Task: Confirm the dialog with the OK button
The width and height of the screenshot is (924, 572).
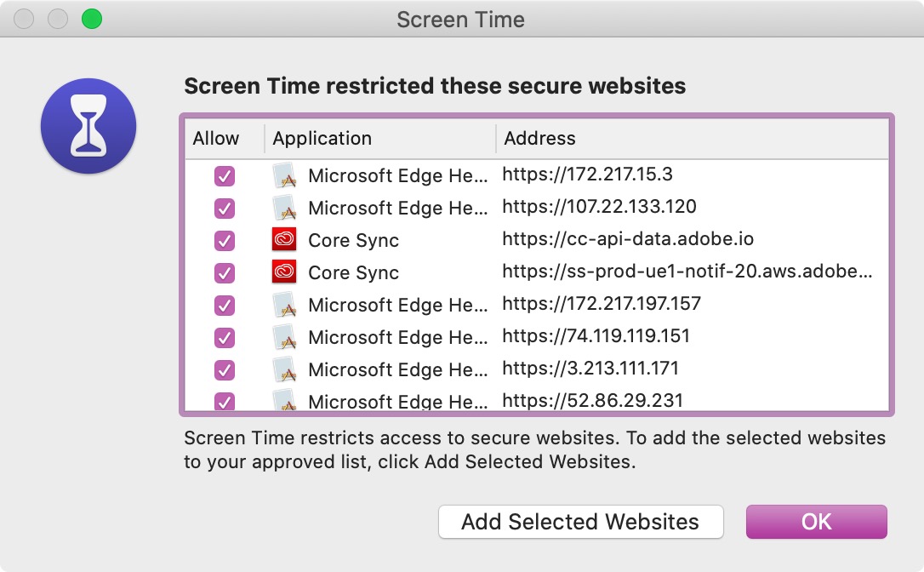Action: [816, 522]
